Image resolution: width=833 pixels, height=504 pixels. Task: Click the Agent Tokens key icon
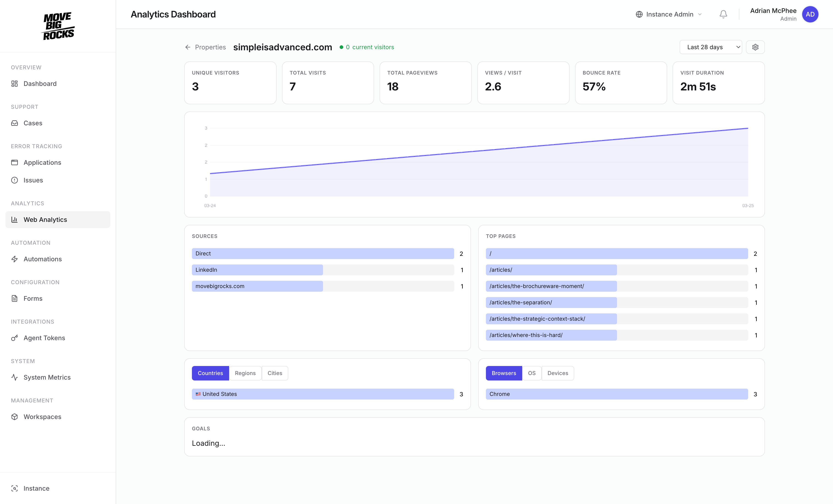coord(15,338)
